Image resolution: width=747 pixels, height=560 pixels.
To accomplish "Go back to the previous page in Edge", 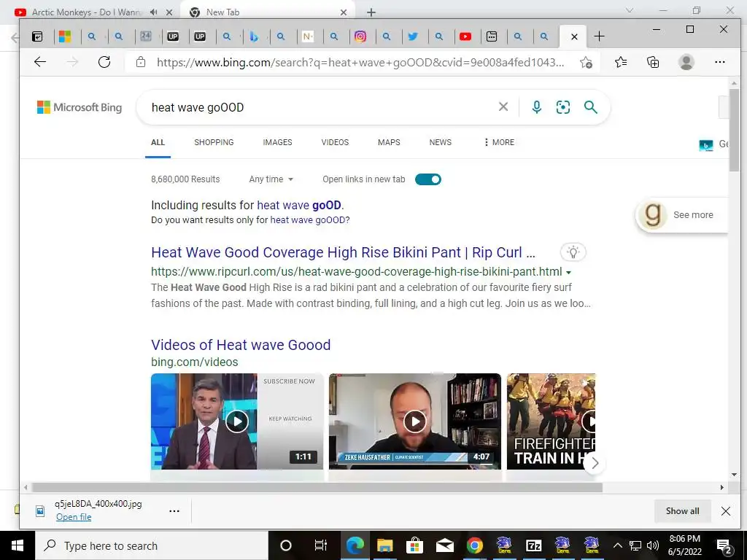I will tap(40, 62).
